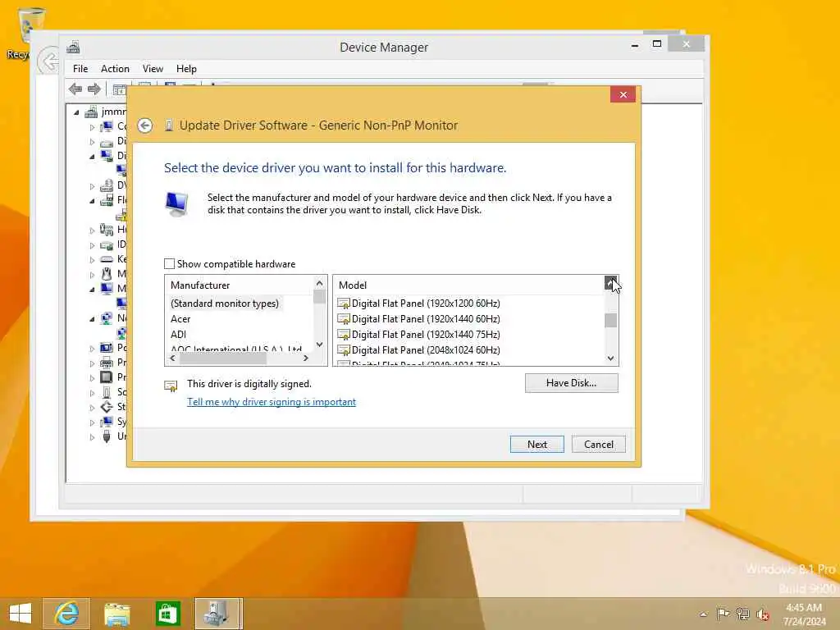Click Device Manager toolbar Forward arrow
Image resolution: width=840 pixels, height=630 pixels.
94,89
